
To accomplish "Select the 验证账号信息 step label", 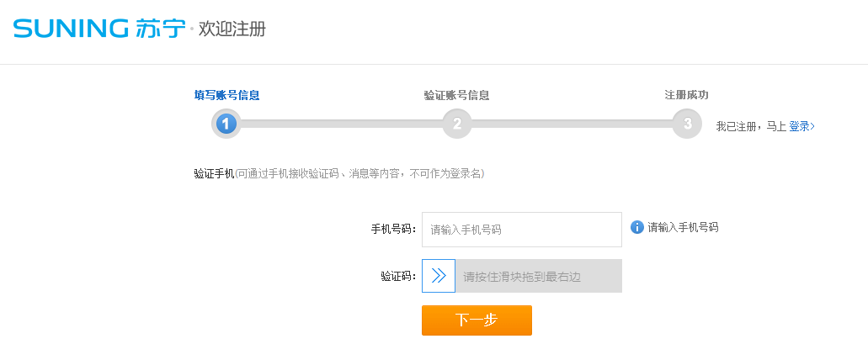I will pos(456,95).
